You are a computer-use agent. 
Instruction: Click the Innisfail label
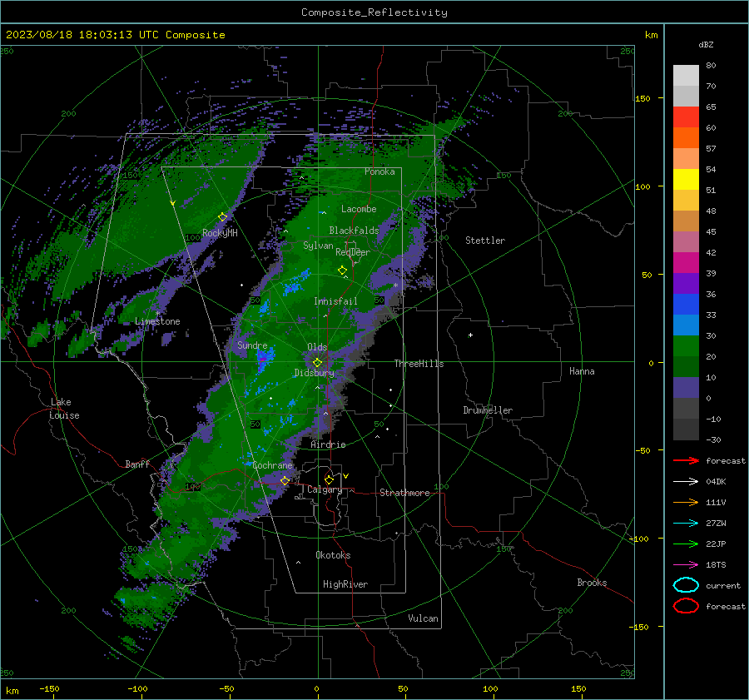pyautogui.click(x=335, y=301)
